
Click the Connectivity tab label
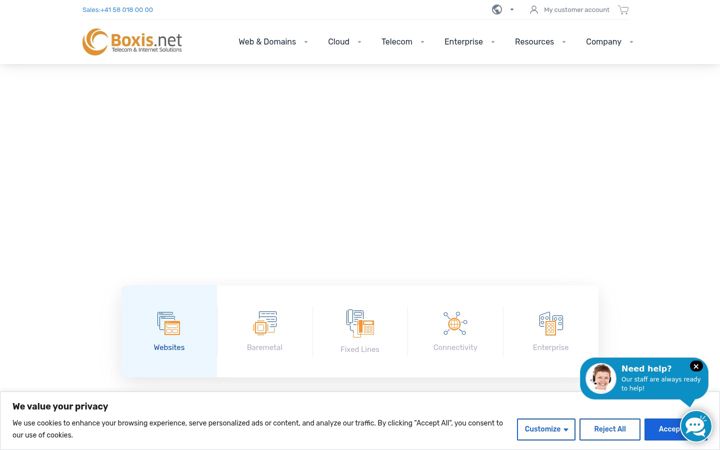click(455, 348)
